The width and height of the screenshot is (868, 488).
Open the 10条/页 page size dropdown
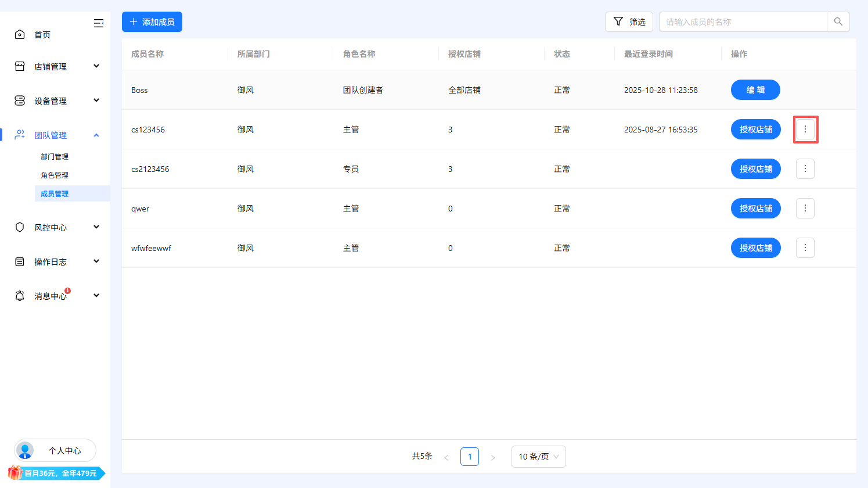pos(538,457)
